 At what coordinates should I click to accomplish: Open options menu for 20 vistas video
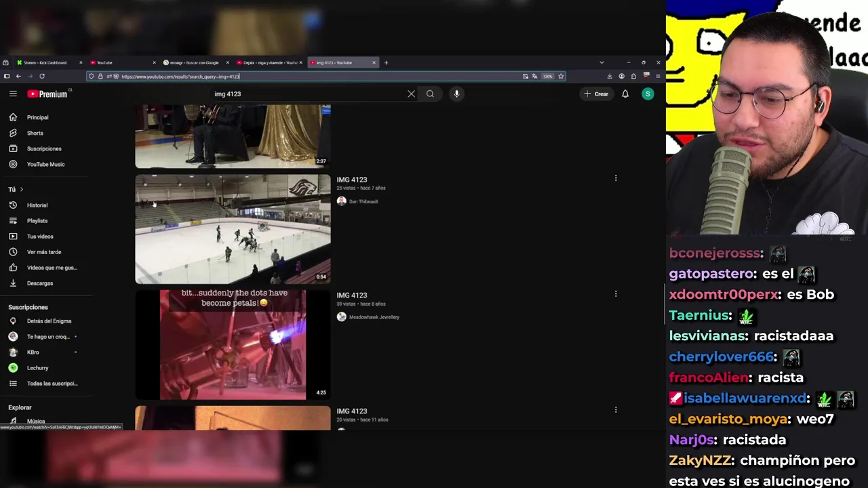(x=616, y=410)
